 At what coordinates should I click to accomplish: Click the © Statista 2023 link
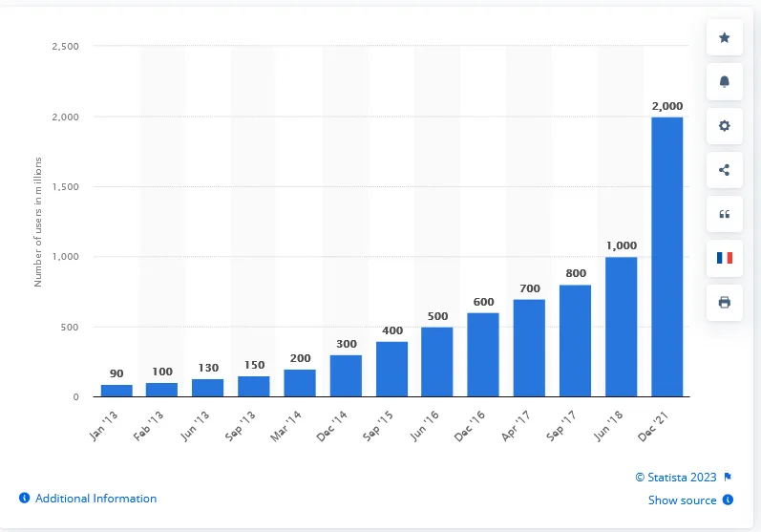coord(676,478)
